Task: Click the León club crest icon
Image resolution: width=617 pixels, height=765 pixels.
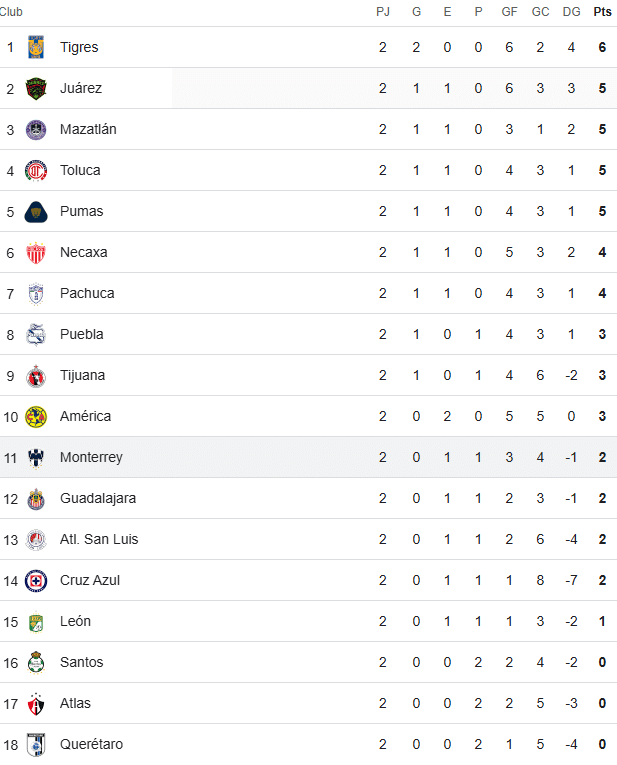Action: tap(36, 622)
